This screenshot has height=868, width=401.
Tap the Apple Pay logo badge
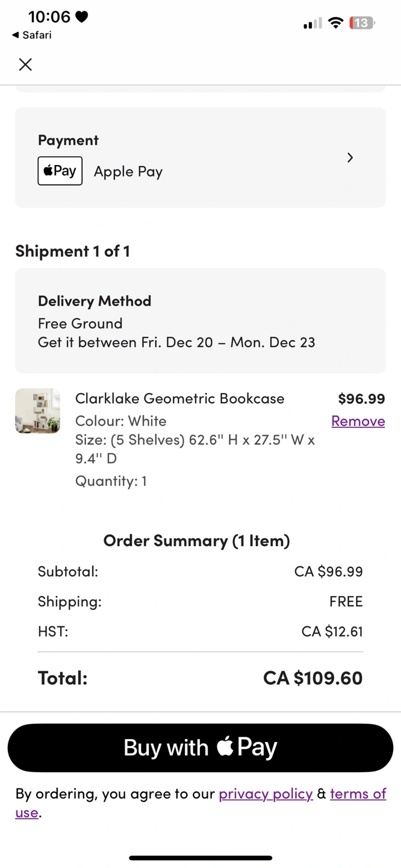point(60,171)
